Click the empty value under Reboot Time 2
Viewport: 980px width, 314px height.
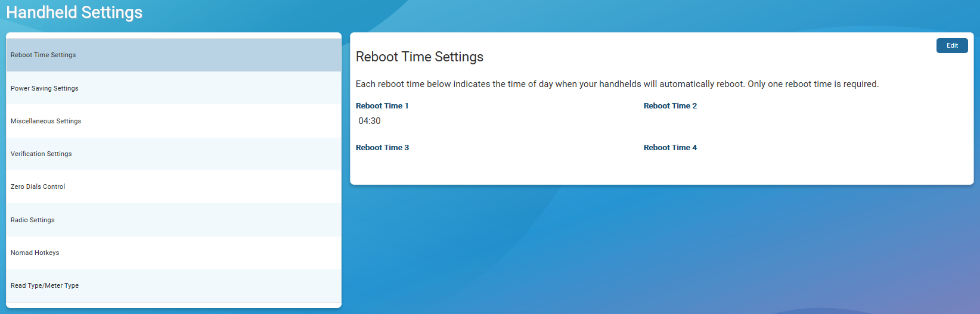670,121
